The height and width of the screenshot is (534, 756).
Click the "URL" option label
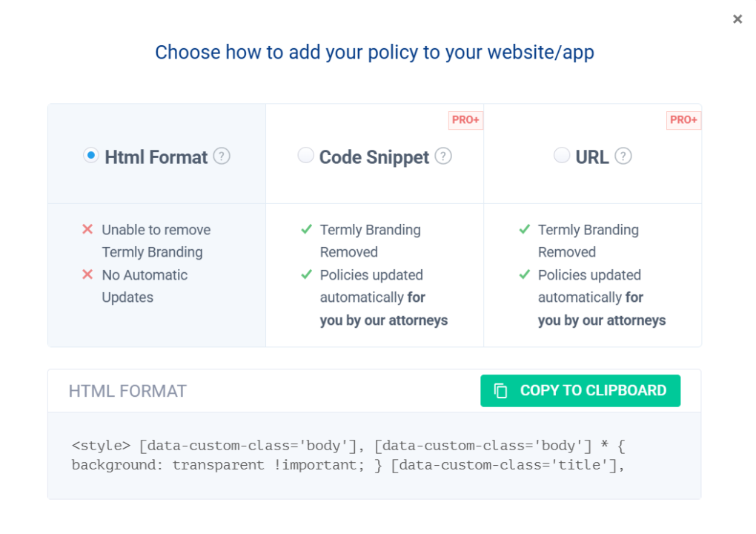[592, 157]
